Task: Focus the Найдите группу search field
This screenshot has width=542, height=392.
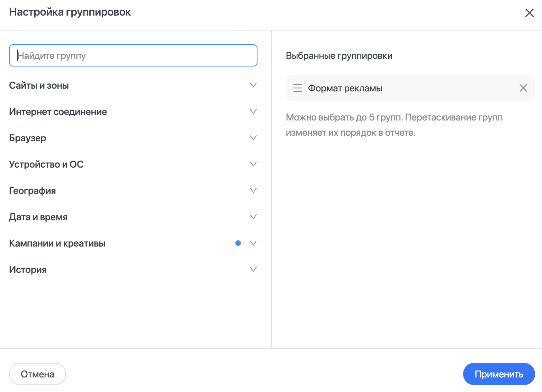Action: (133, 55)
